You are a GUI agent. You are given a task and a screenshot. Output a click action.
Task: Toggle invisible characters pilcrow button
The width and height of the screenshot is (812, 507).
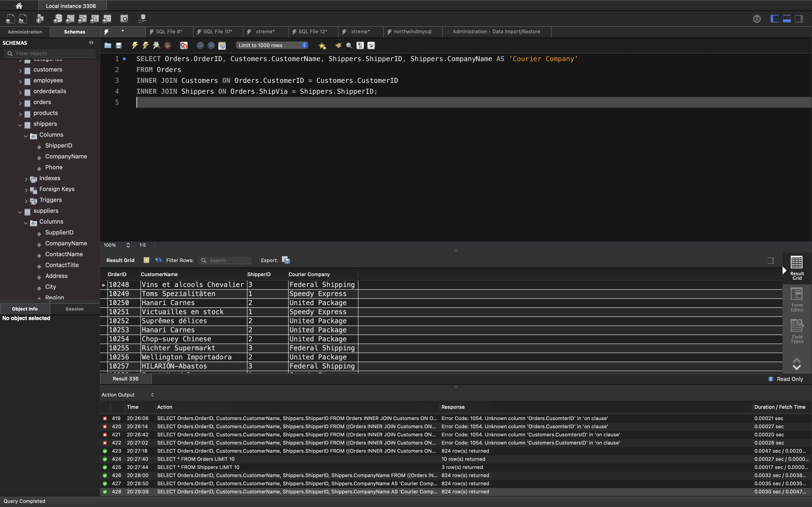pyautogui.click(x=360, y=45)
